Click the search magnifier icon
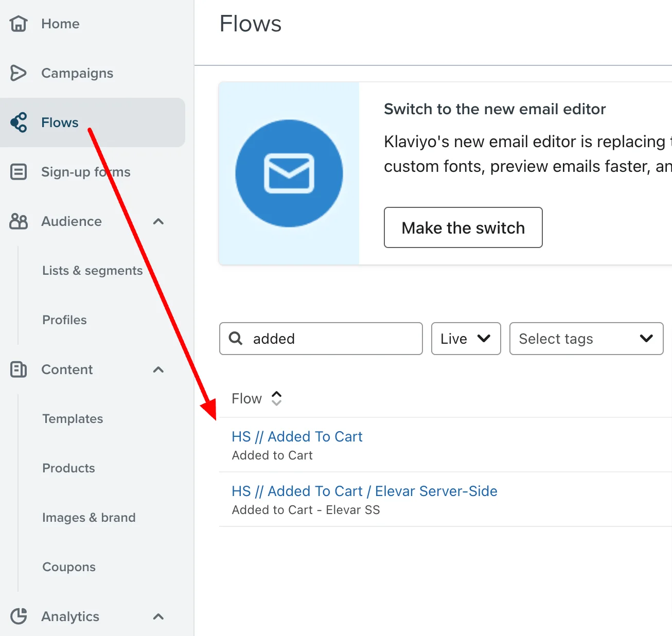 [236, 338]
